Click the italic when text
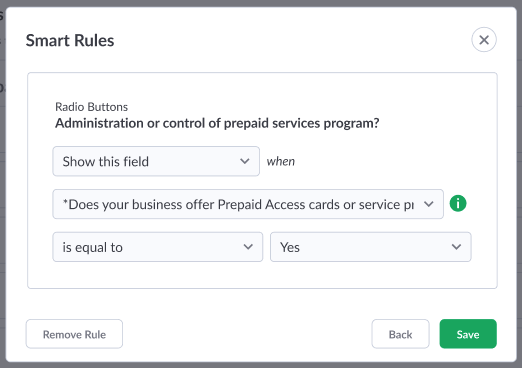Viewport: 522px width, 368px height. click(x=281, y=161)
